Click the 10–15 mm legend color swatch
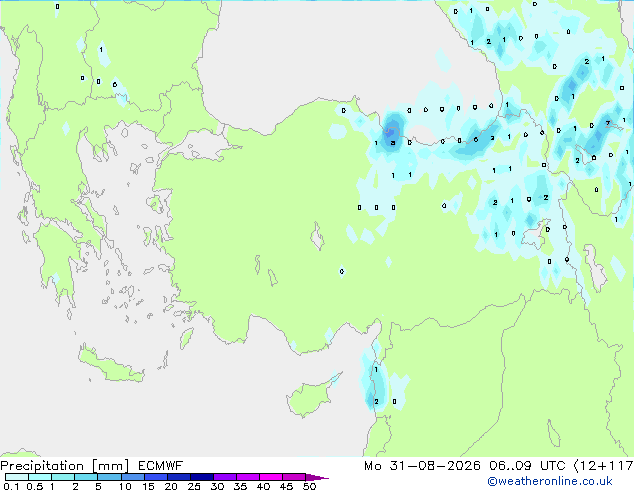The height and width of the screenshot is (490, 634). pos(132,477)
